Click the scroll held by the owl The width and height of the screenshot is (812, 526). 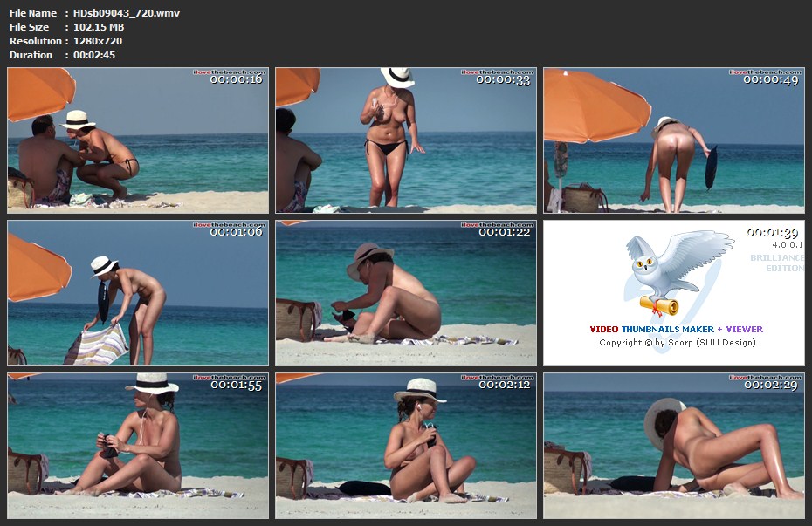point(658,304)
